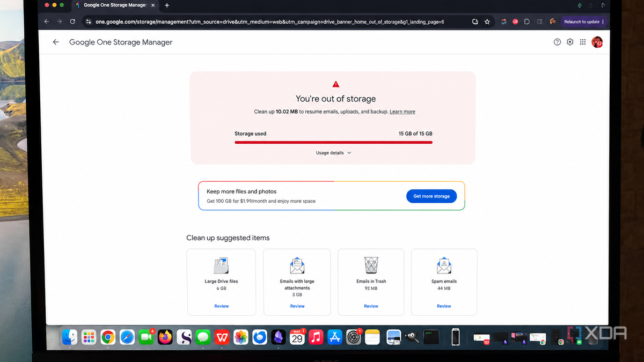Review Spam emails

tap(444, 306)
